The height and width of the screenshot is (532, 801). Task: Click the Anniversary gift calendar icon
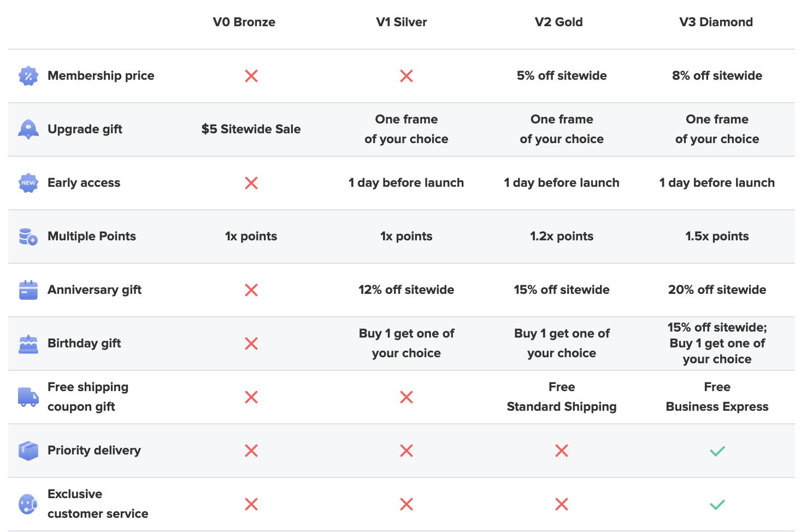[x=28, y=290]
